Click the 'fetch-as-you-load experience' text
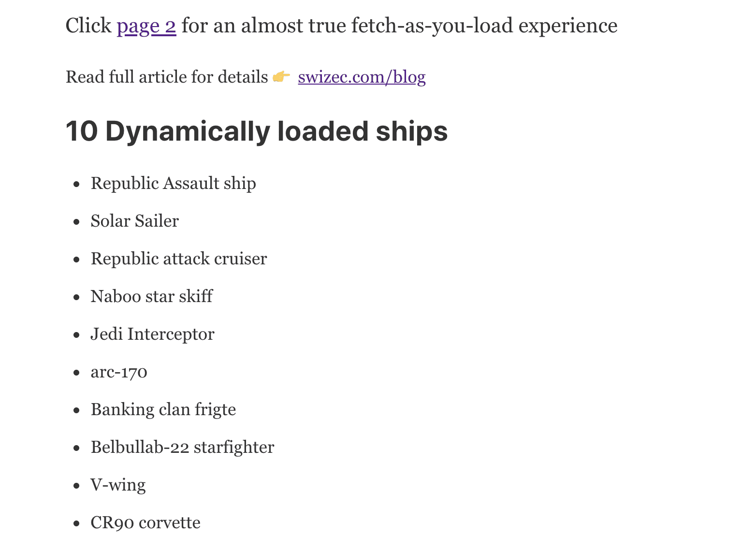This screenshot has height=550, width=756. point(484,26)
